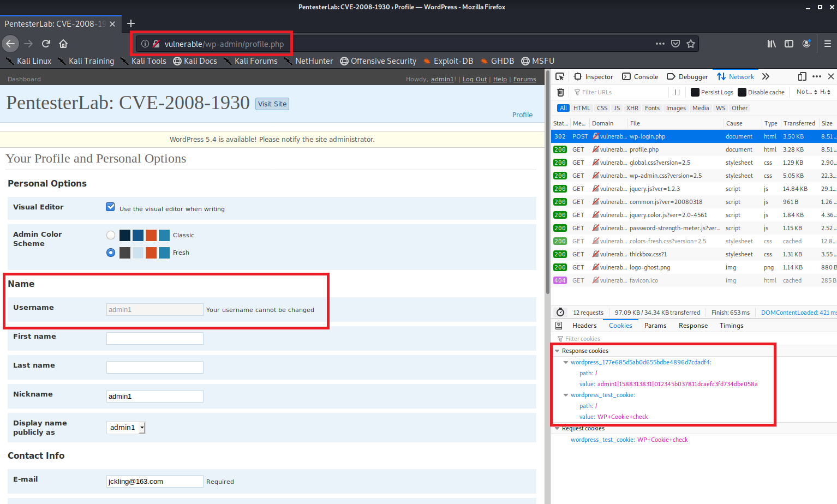The width and height of the screenshot is (837, 504).
Task: Switch to the Headers tab
Action: coord(584,326)
